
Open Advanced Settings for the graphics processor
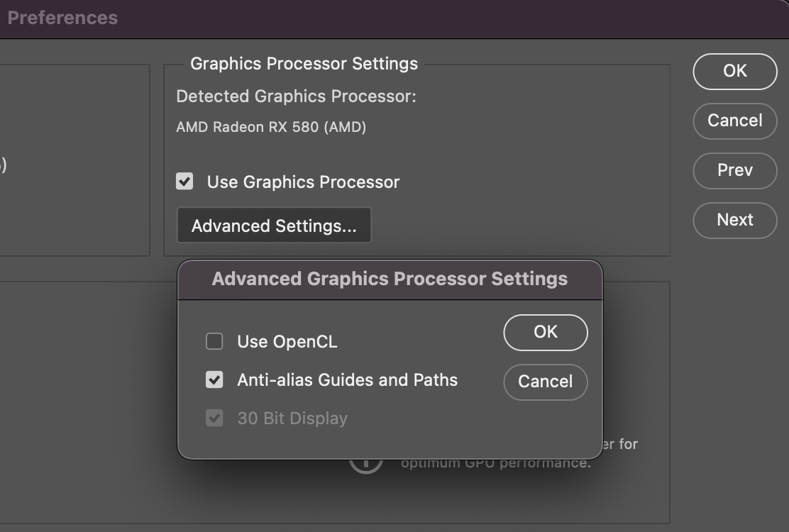pos(274,226)
